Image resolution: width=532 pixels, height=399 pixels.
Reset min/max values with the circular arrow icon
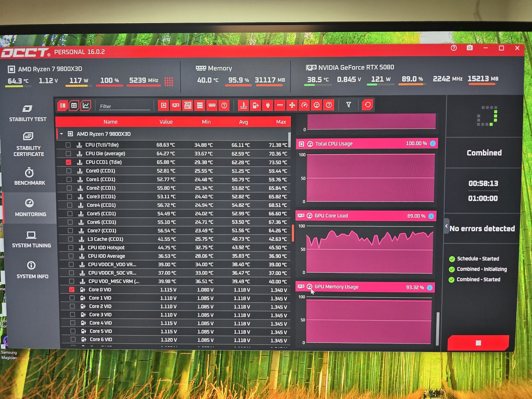point(367,105)
